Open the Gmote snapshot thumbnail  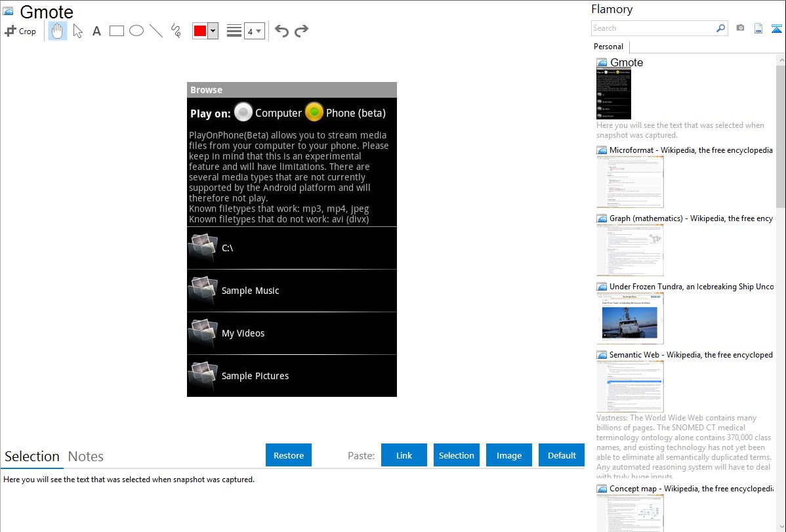coord(613,94)
